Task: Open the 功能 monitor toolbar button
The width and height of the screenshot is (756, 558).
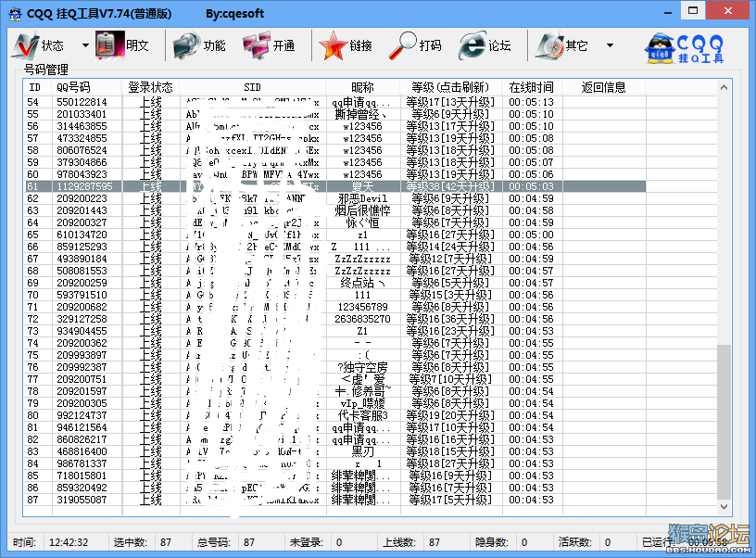Action: click(x=199, y=45)
